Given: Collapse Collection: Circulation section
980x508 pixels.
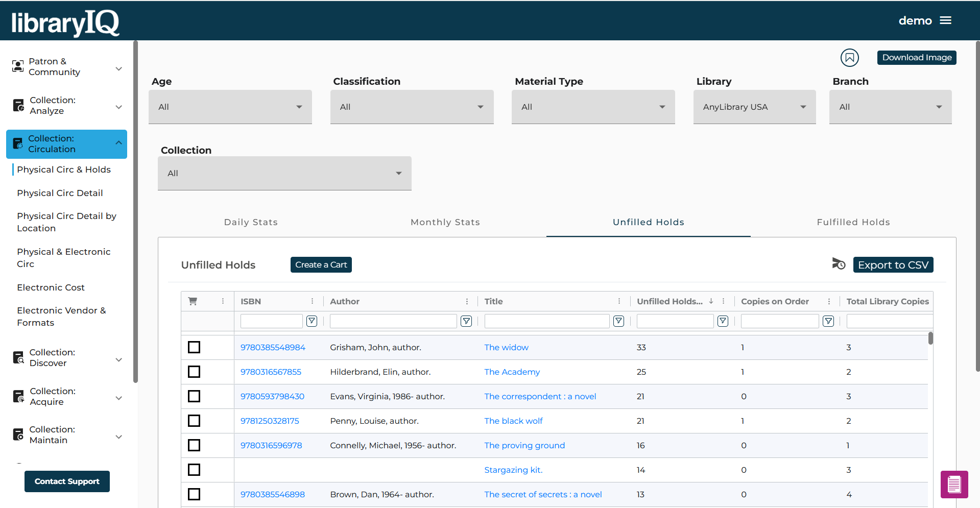Looking at the screenshot, I should point(118,142).
